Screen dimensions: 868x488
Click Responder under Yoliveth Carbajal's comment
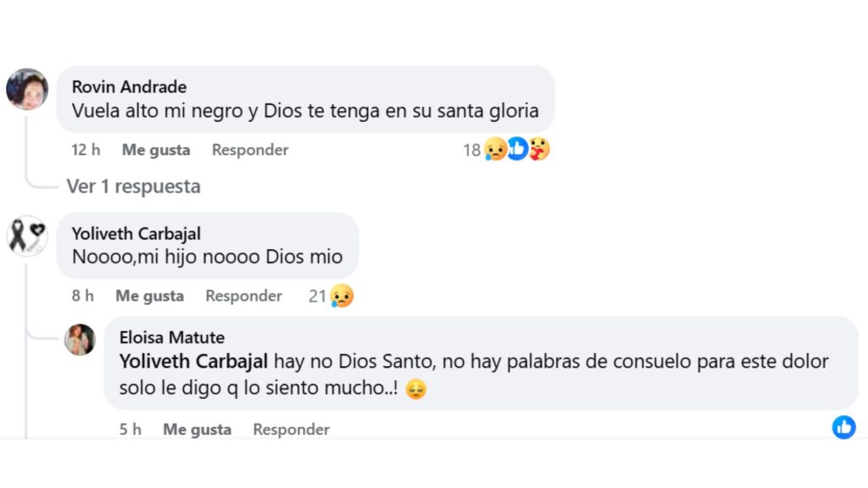[x=243, y=296]
